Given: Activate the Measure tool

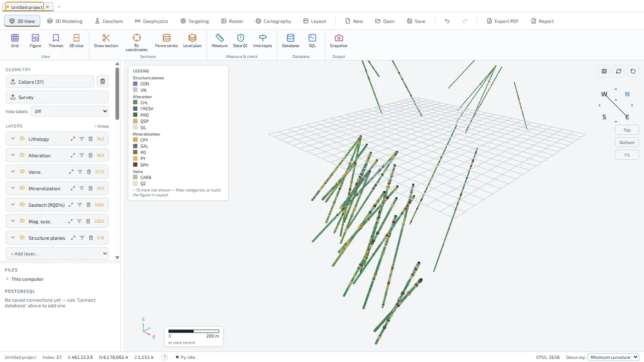Looking at the screenshot, I should [x=219, y=40].
